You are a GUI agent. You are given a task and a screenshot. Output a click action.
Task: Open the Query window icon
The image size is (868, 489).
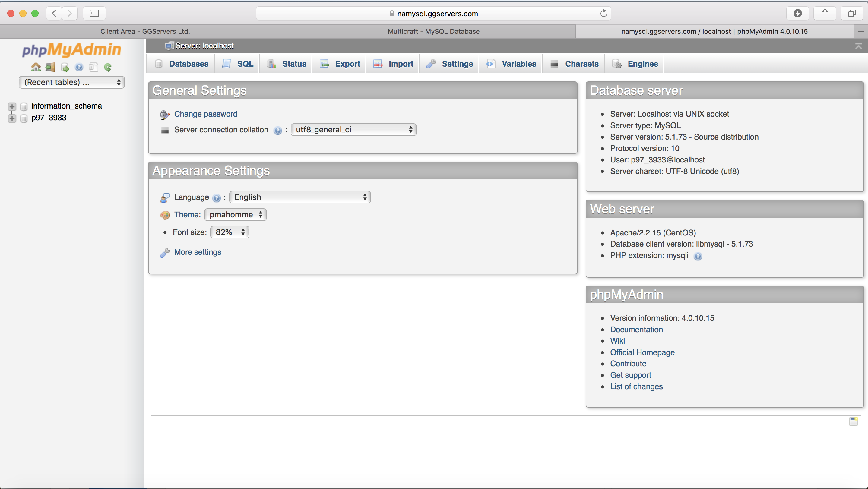tap(65, 67)
